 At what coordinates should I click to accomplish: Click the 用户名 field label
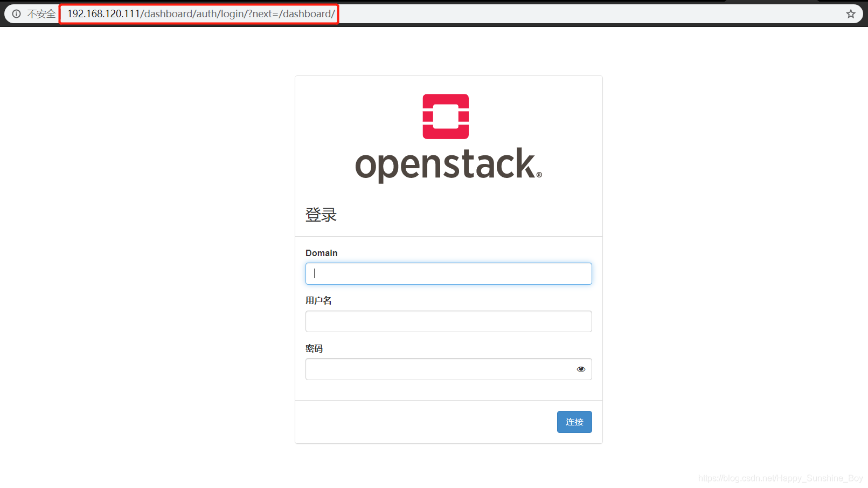click(318, 300)
